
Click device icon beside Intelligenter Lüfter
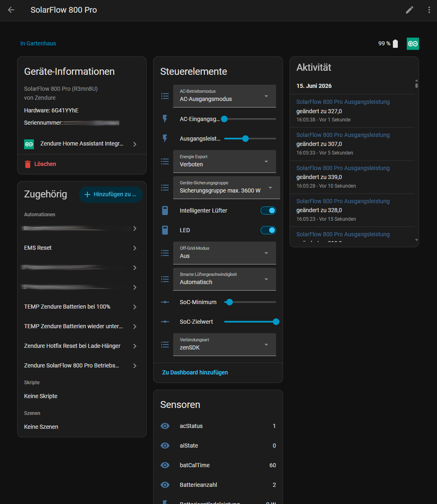165,211
